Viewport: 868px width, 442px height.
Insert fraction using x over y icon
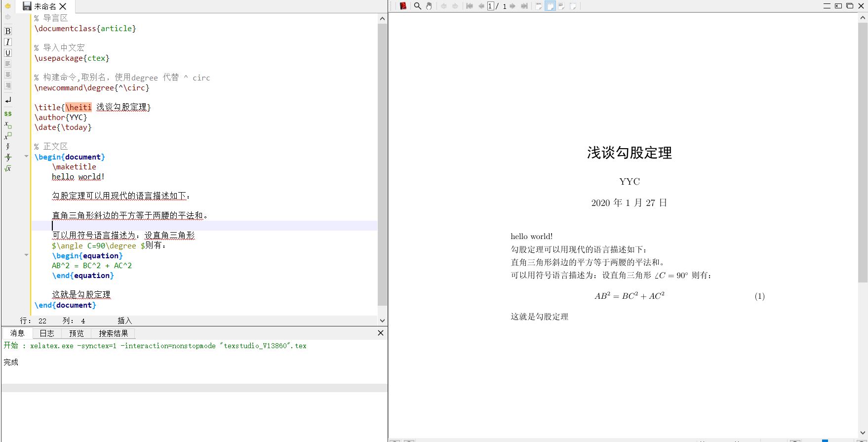(x=8, y=147)
